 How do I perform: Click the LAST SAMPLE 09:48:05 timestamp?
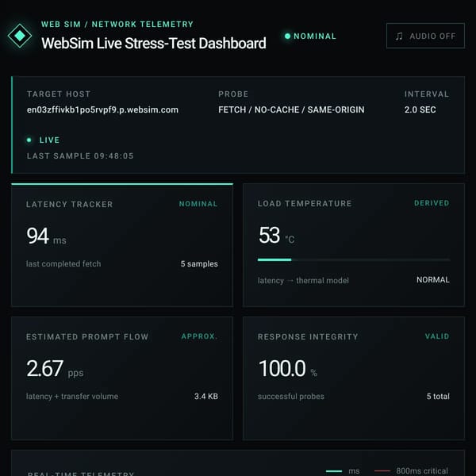pos(80,156)
